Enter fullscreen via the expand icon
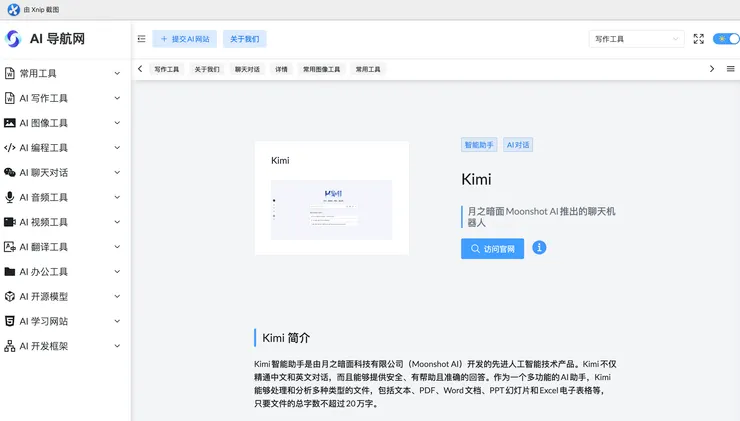 coord(698,39)
